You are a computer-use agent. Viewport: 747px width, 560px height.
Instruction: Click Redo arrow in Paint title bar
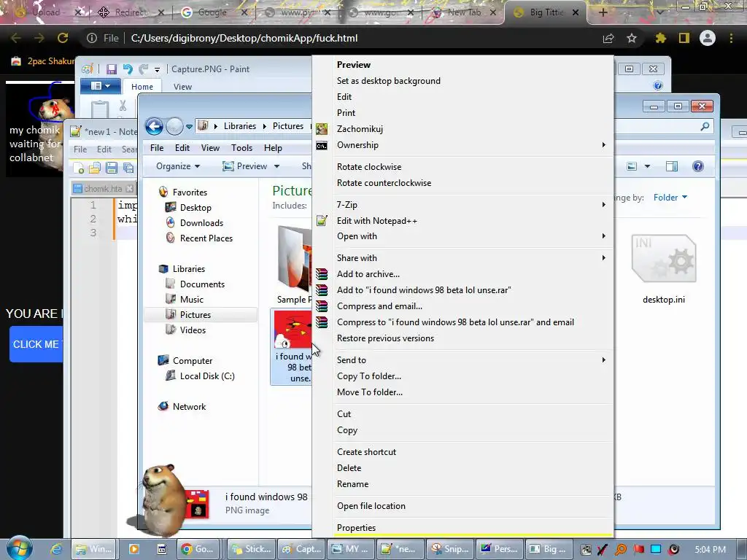144,69
